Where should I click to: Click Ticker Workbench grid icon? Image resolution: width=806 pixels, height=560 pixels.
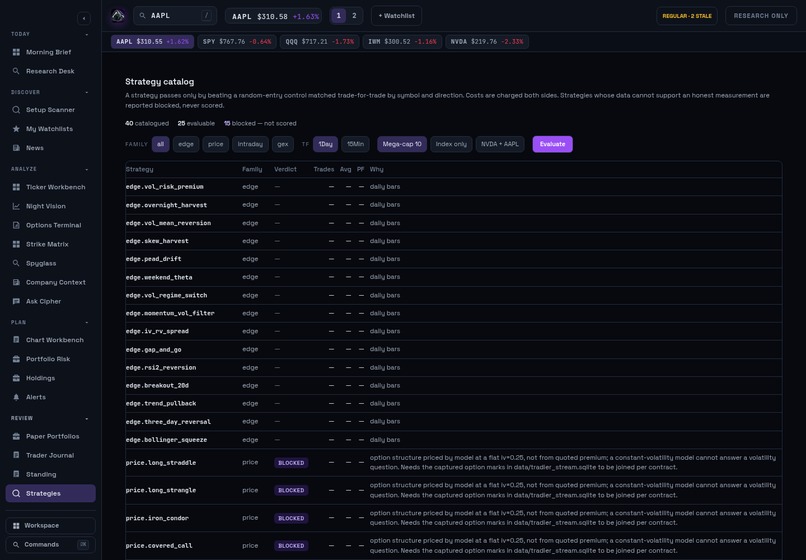(x=16, y=187)
